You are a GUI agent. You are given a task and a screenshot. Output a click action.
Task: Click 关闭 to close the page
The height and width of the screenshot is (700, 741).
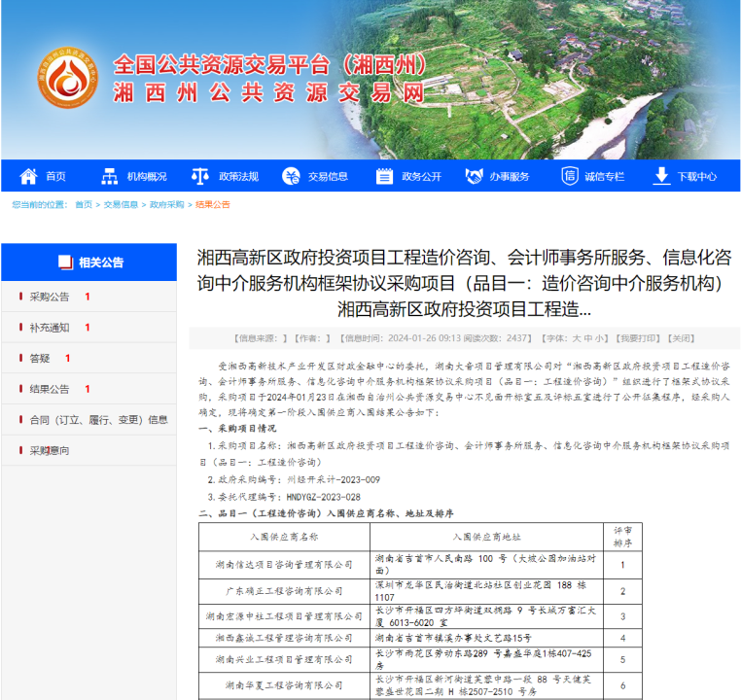tap(681, 338)
